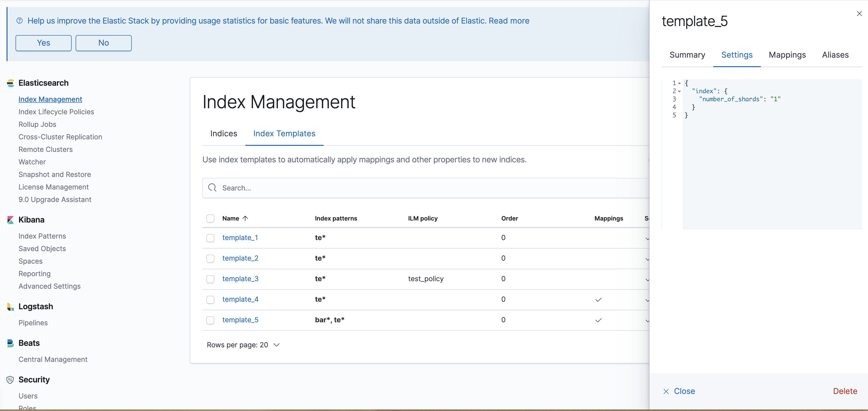Click the Elasticsearch logo icon in sidebar
This screenshot has height=411, width=868.
click(11, 83)
